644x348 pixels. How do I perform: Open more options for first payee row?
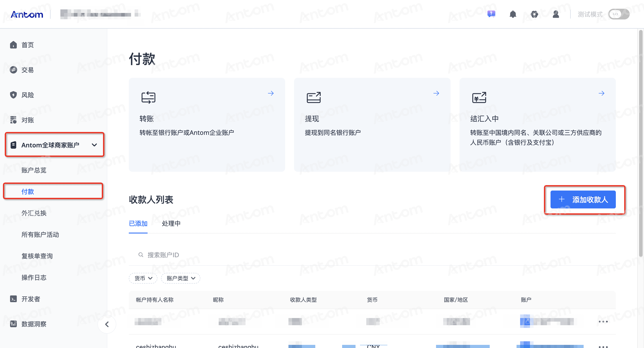pos(603,322)
